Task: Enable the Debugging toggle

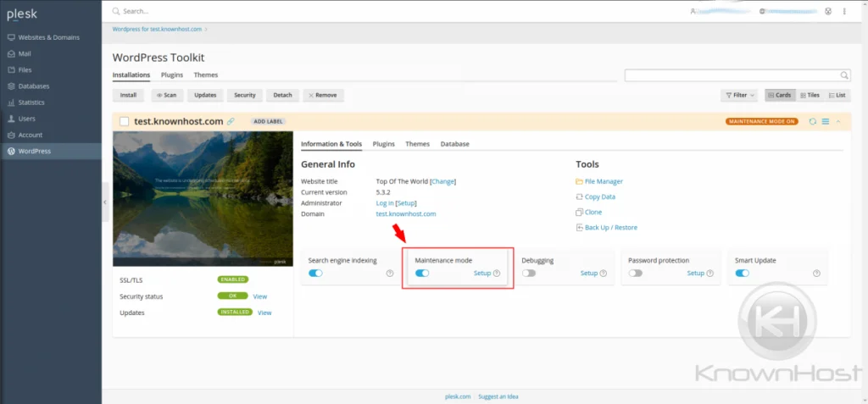Action: [529, 274]
